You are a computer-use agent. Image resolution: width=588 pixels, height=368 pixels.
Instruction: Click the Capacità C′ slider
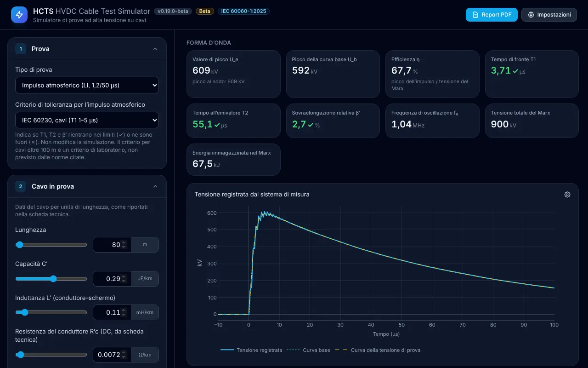(x=51, y=279)
